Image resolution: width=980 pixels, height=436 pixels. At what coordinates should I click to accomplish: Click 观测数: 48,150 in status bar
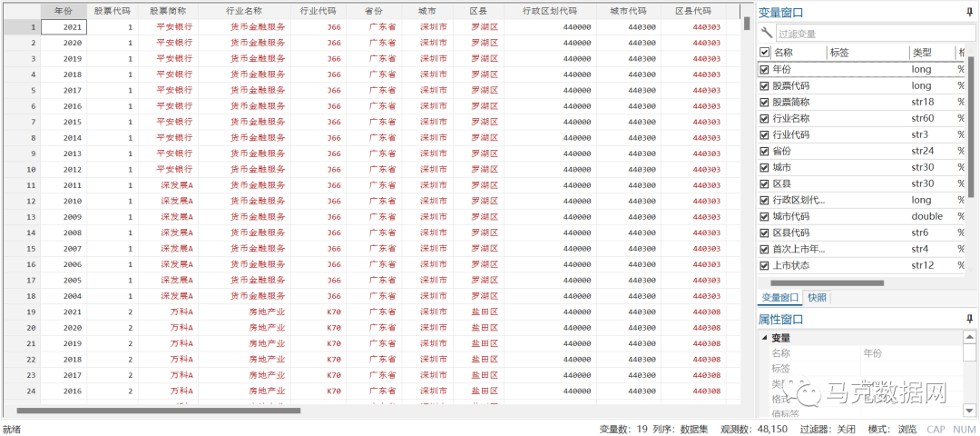pyautogui.click(x=754, y=429)
